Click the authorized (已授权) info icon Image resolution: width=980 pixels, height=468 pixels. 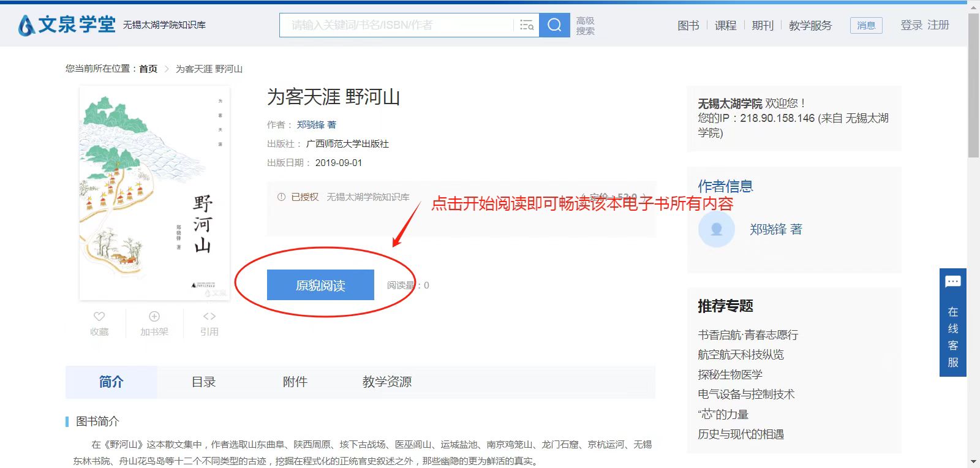tap(281, 197)
